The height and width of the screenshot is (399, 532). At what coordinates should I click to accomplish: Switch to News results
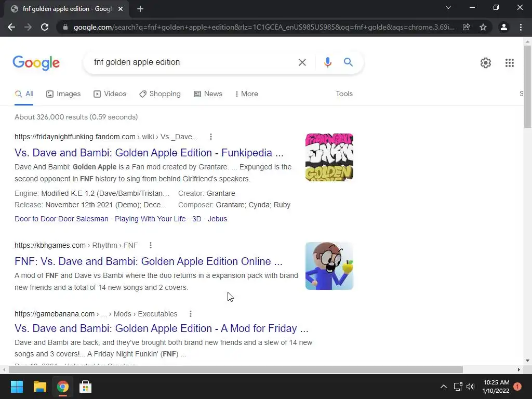click(208, 94)
